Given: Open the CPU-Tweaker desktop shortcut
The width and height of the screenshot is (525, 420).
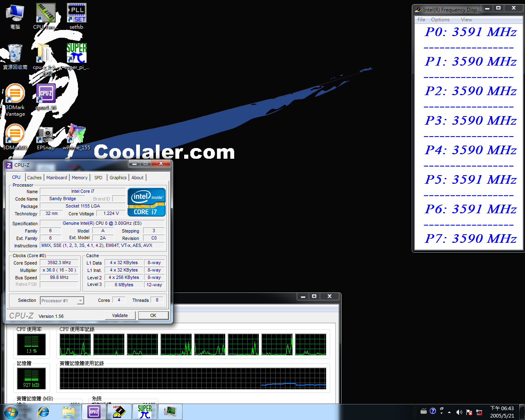Looking at the screenshot, I should (45, 16).
